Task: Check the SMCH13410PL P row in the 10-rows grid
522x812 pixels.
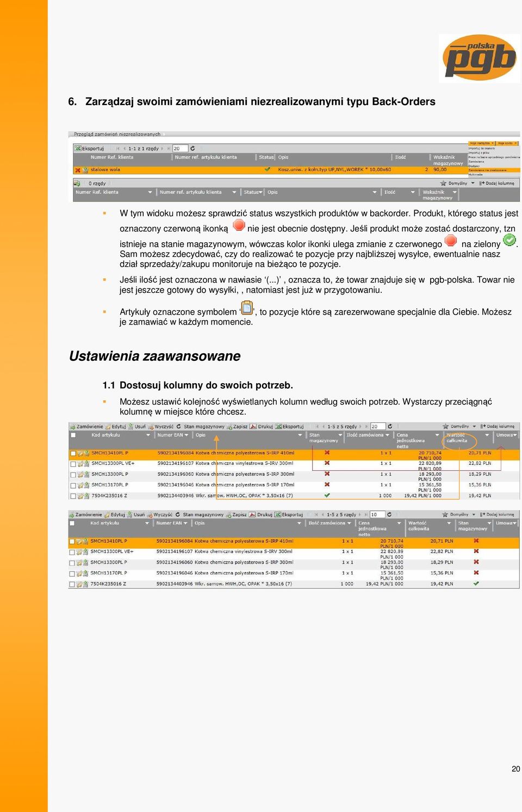Action: pyautogui.click(x=72, y=542)
